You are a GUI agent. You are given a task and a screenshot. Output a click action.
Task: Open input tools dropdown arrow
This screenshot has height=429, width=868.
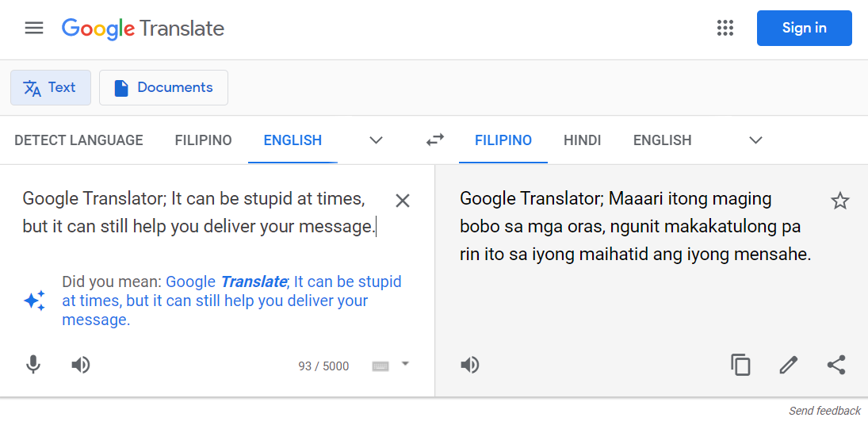pos(405,364)
